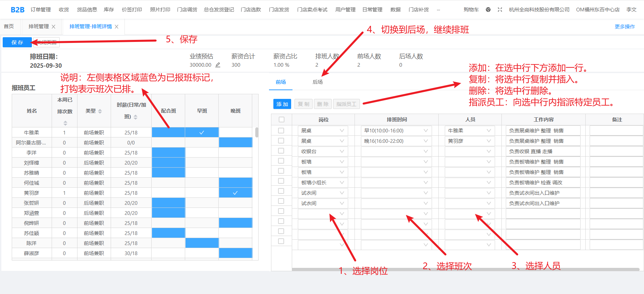Click the horizontal scrollbar below the schedule table
Viewport: 644px width, 294px height.
[x=465, y=269]
